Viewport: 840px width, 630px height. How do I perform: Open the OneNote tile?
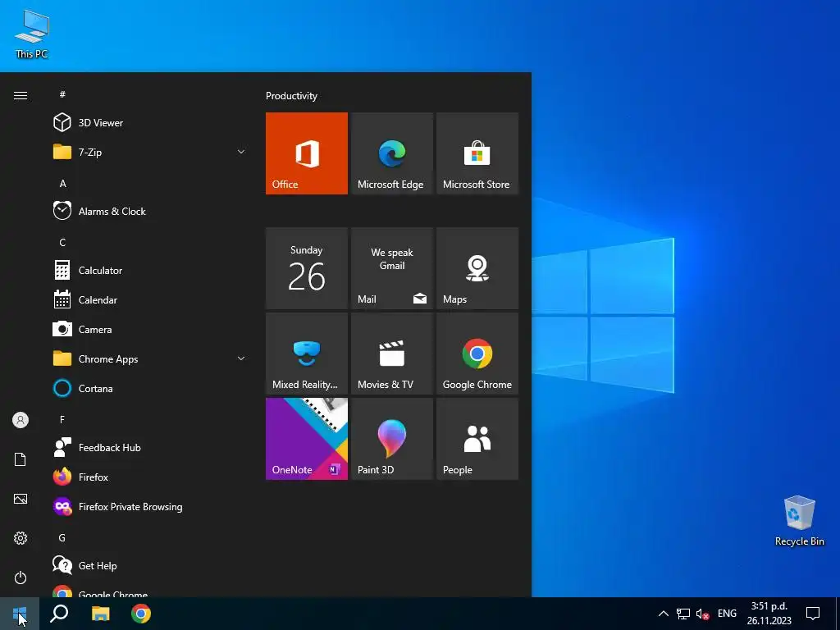point(307,439)
